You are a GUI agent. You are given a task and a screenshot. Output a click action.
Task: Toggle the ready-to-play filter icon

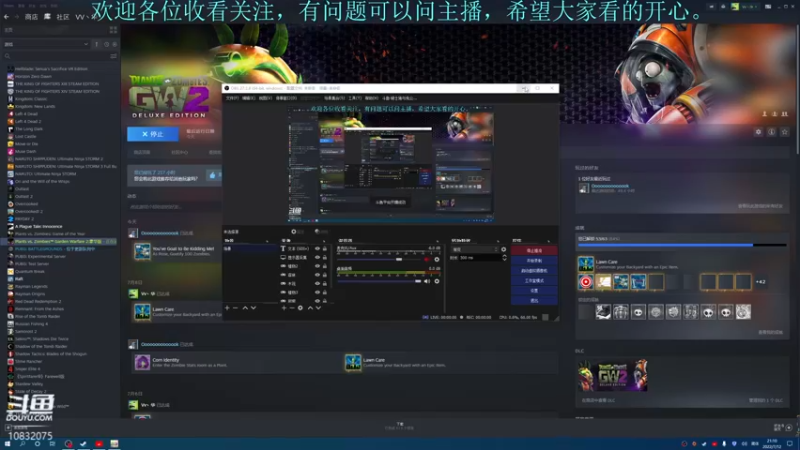click(x=114, y=44)
